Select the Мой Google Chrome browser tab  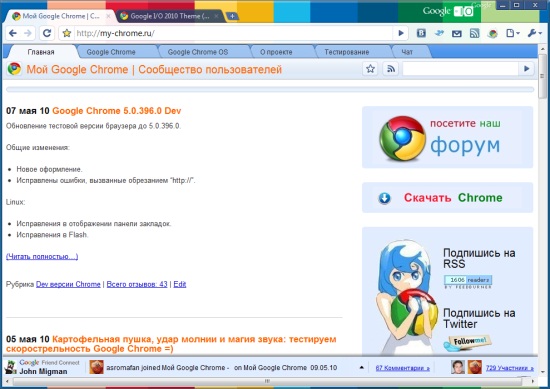[x=60, y=16]
